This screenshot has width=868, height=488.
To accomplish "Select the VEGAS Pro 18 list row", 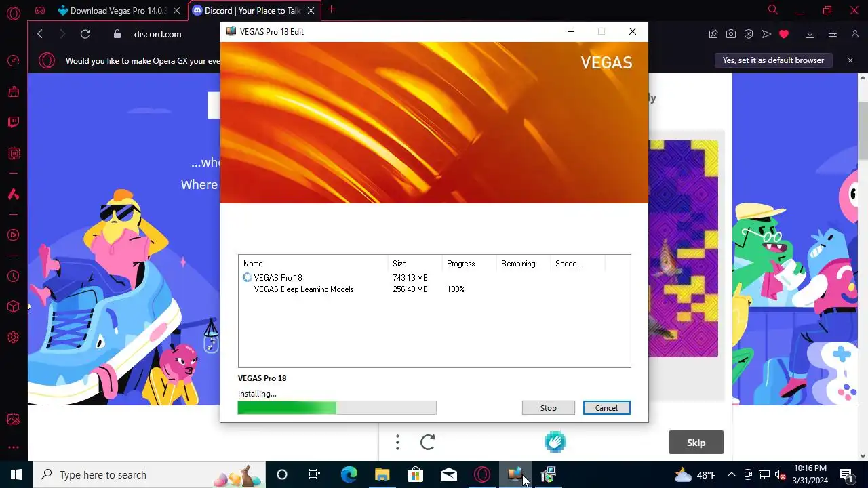I will pos(434,277).
